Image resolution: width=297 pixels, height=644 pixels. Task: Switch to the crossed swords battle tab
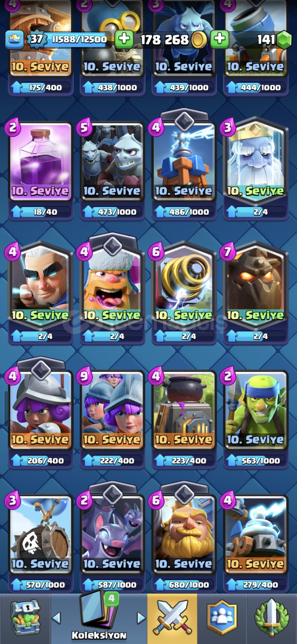click(x=172, y=618)
